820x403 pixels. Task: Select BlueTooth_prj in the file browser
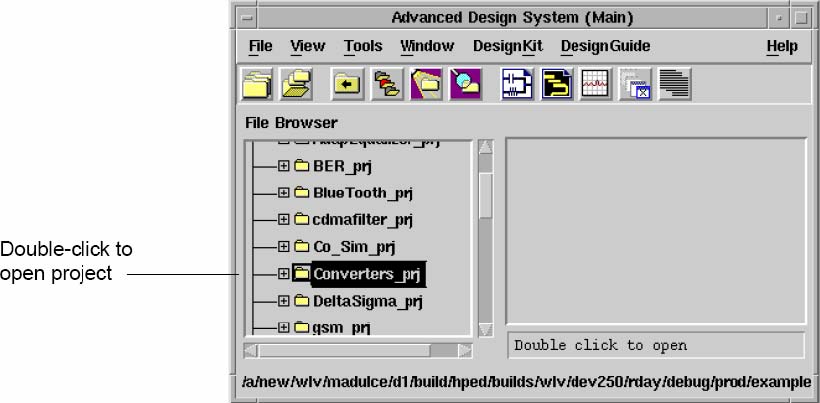coord(363,193)
